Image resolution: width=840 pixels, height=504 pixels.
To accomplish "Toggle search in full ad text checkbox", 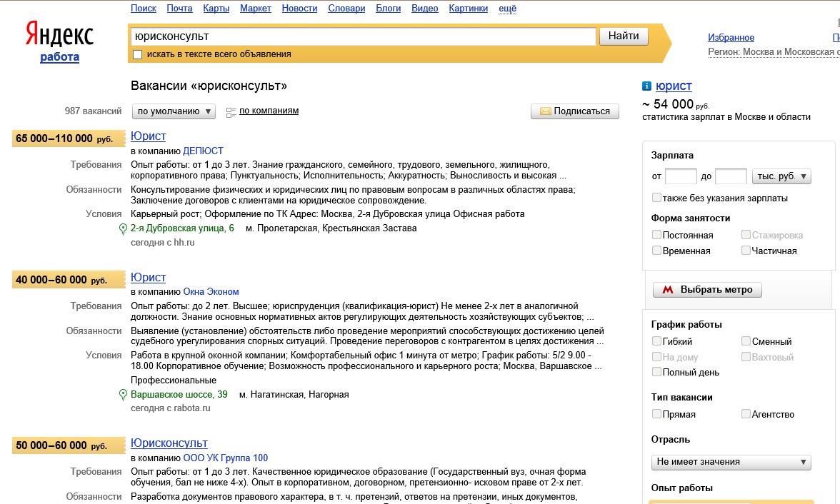I will (138, 54).
